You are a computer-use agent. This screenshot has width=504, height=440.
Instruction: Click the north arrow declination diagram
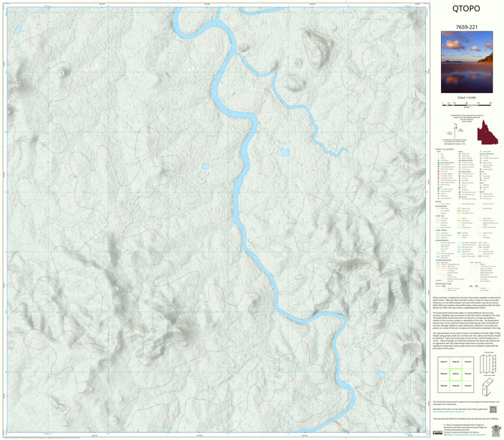click(457, 130)
